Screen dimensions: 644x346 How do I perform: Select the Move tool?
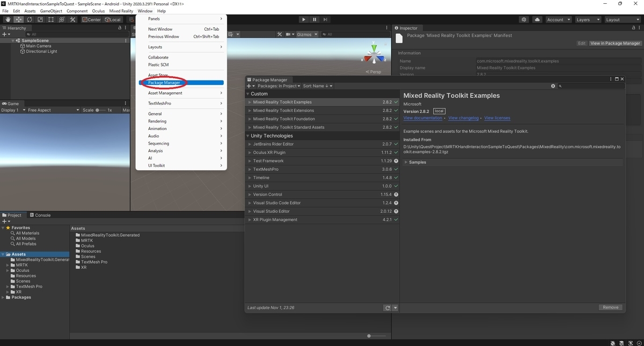(19, 19)
